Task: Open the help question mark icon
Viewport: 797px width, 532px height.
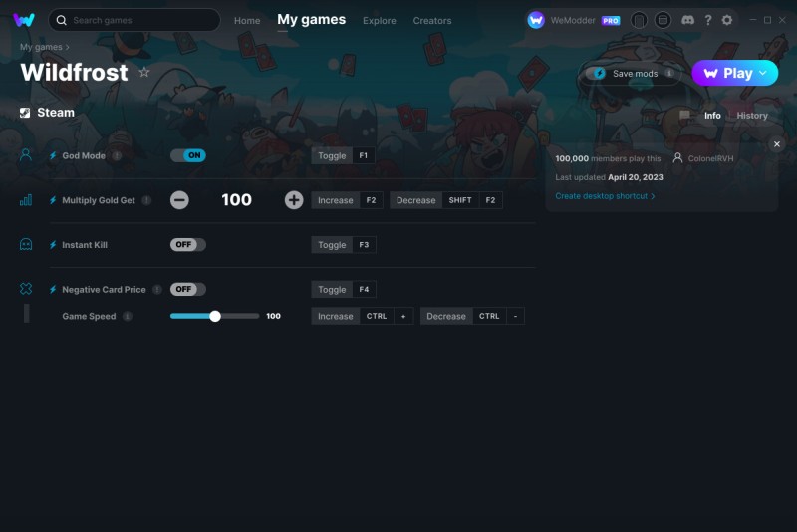Action: pos(708,20)
